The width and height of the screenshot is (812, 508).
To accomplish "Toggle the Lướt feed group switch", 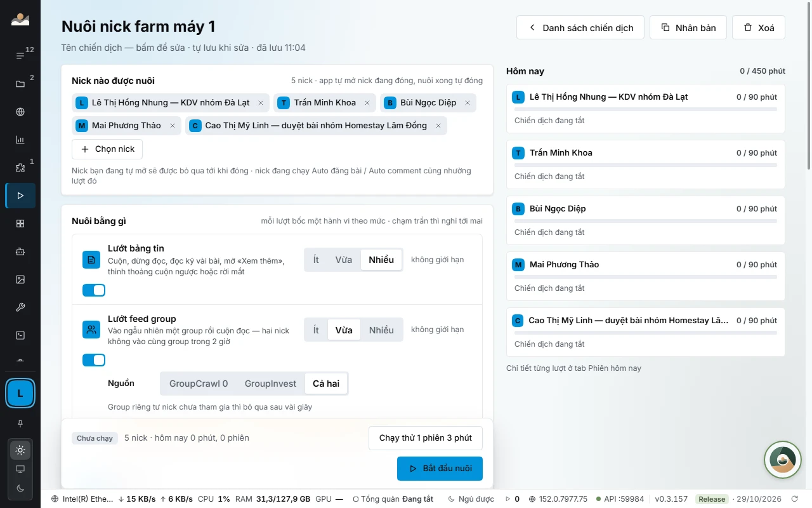I will point(94,360).
